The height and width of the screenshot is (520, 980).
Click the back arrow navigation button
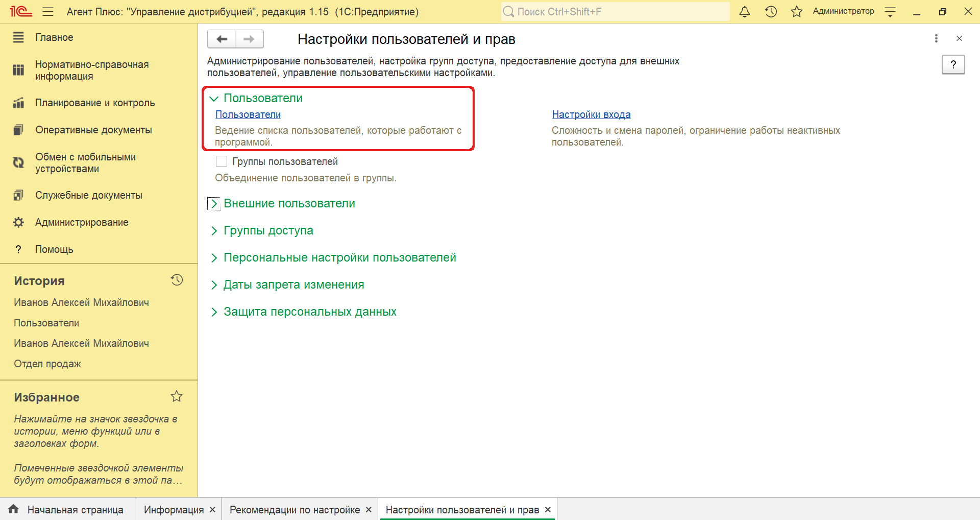222,39
